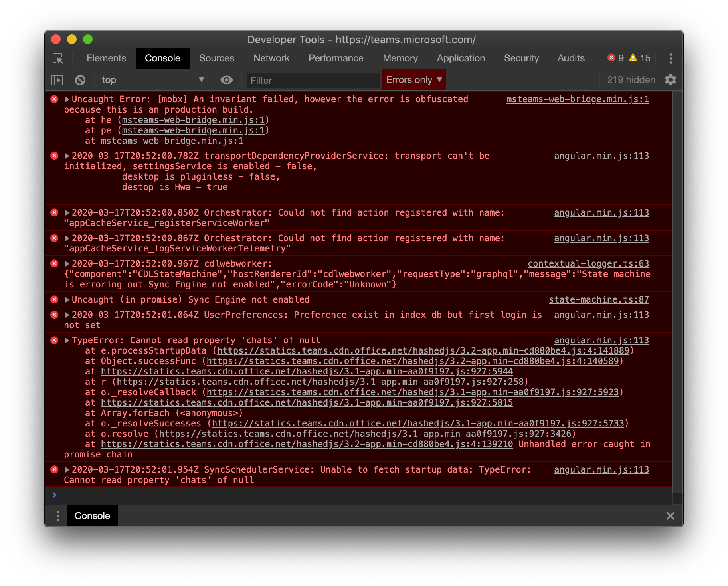The height and width of the screenshot is (586, 728).
Task: Click error icon beside logServiceWorkerTelemetry message
Action: (55, 238)
